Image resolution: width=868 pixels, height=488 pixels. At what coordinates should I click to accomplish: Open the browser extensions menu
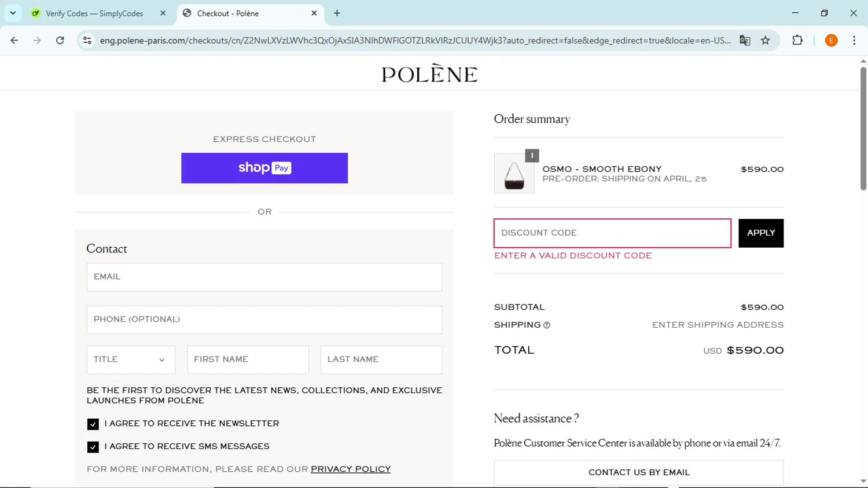coord(797,41)
